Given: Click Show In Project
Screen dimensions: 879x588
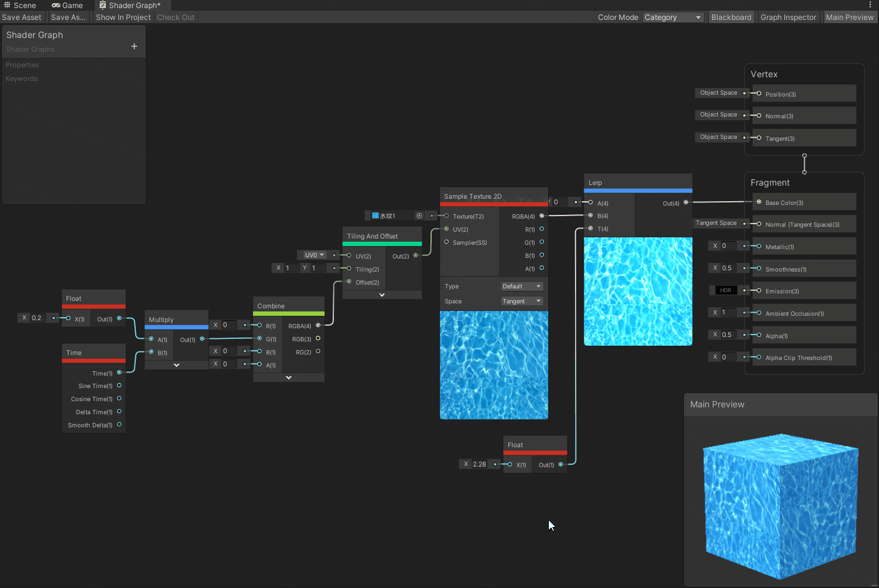Looking at the screenshot, I should tap(123, 17).
